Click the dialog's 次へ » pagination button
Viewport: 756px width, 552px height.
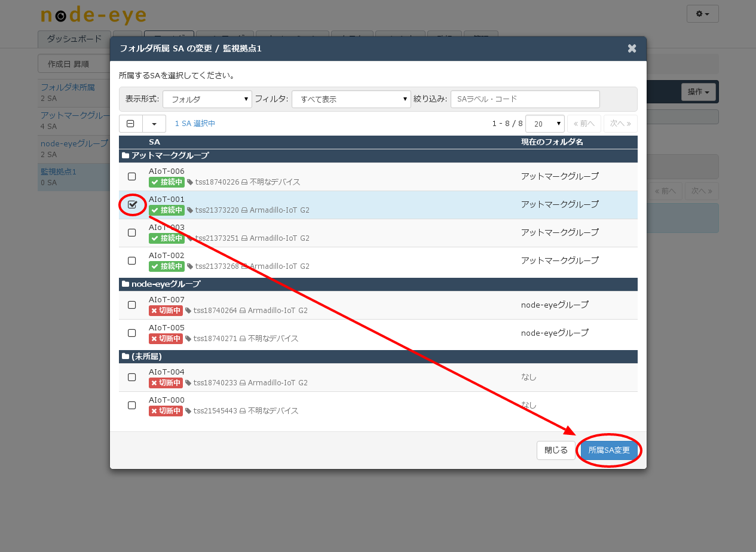[x=620, y=124]
